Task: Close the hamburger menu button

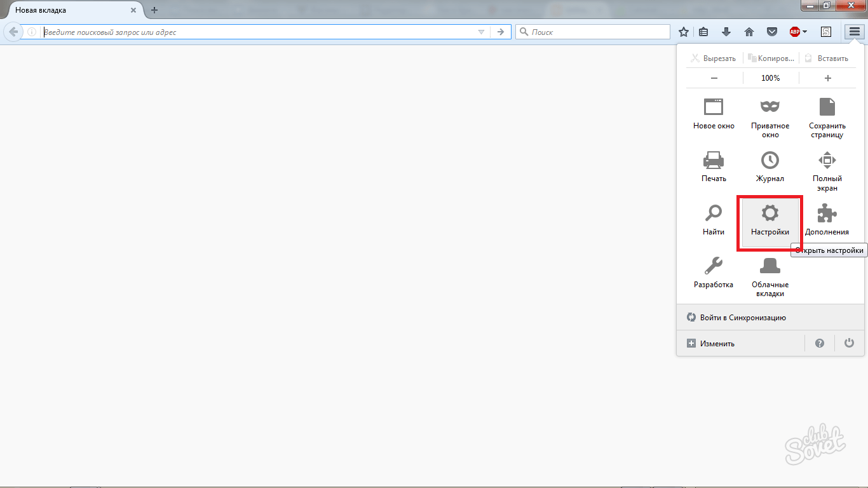Action: coord(854,32)
